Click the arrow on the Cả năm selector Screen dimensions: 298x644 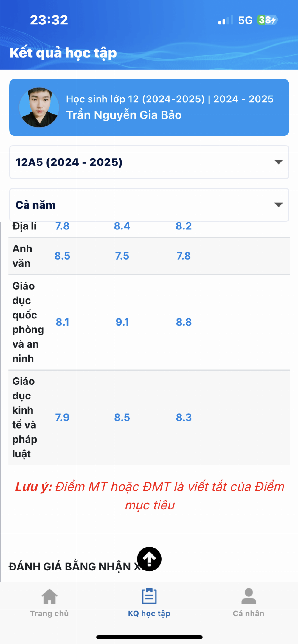[x=278, y=205]
